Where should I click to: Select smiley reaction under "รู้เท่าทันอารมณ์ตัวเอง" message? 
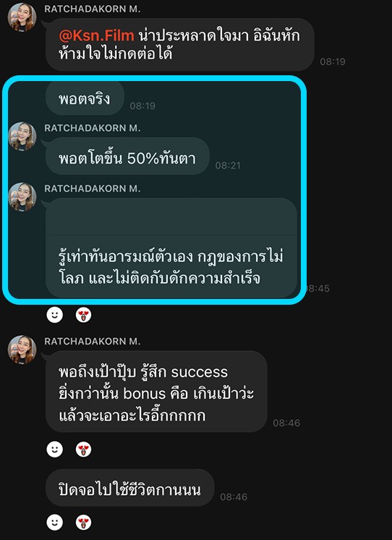pyautogui.click(x=55, y=315)
